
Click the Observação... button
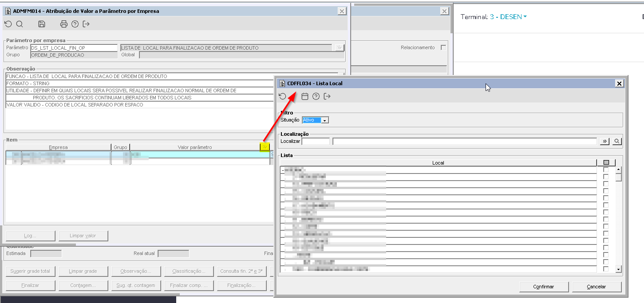[136, 271]
